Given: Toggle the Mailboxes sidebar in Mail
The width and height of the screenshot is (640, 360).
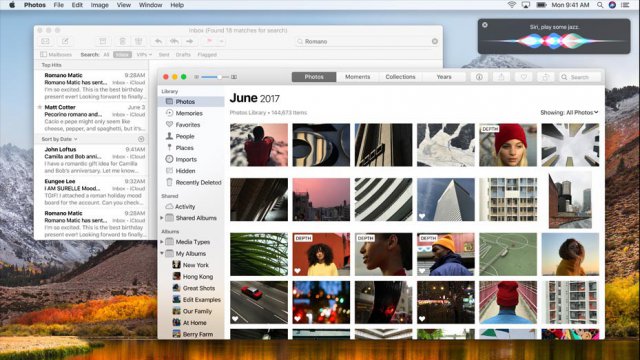Looking at the screenshot, I should (56, 54).
